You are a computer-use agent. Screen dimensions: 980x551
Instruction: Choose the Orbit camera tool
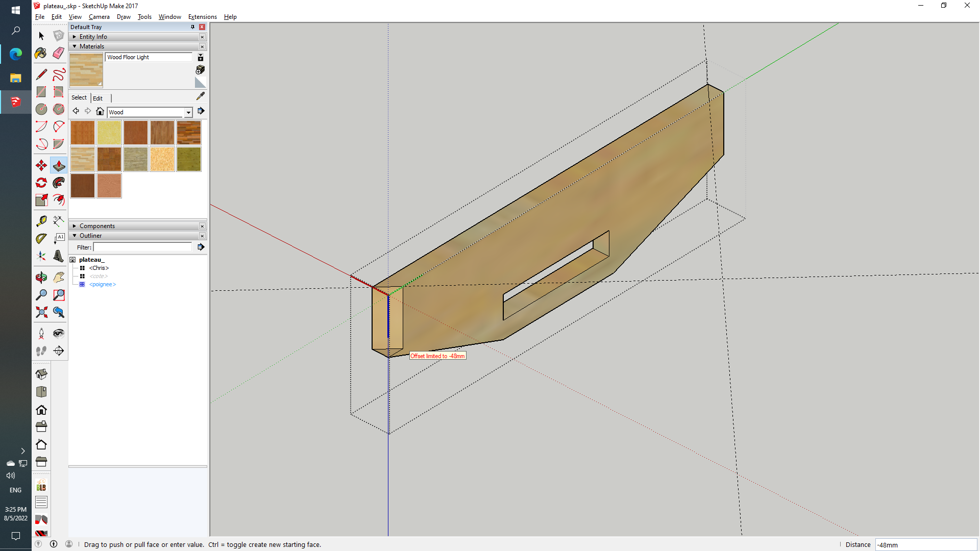(41, 277)
